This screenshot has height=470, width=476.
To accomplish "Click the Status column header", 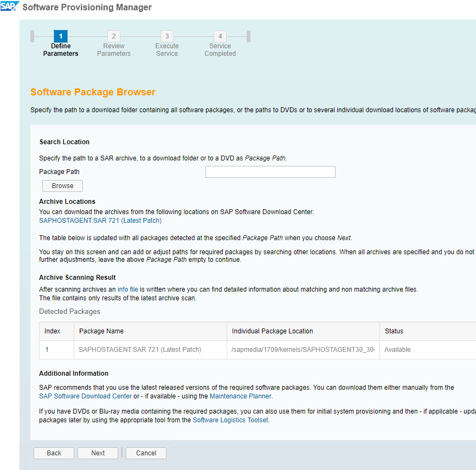I will (x=428, y=331).
